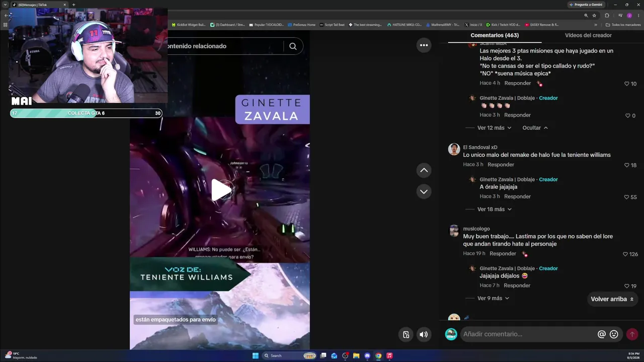644x362 pixels.
Task: Open the browser tab search dropdown
Action: tap(5, 5)
